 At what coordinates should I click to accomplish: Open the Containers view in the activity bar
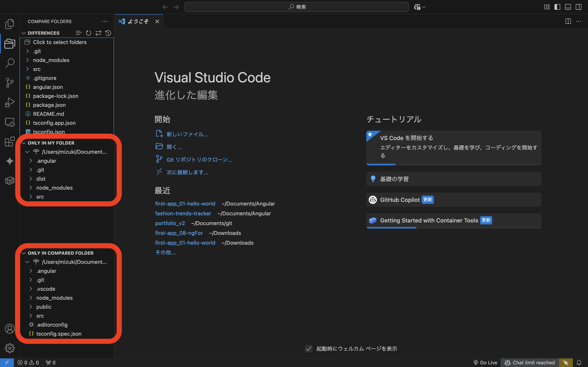(x=9, y=180)
